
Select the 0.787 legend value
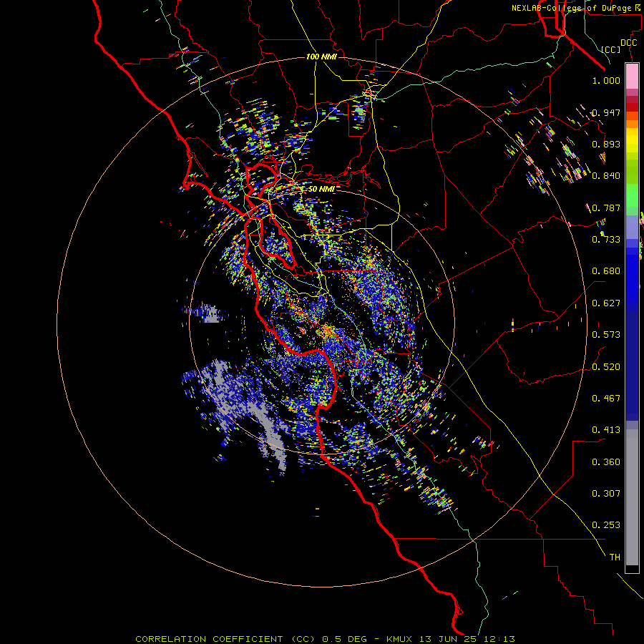pyautogui.click(x=606, y=208)
